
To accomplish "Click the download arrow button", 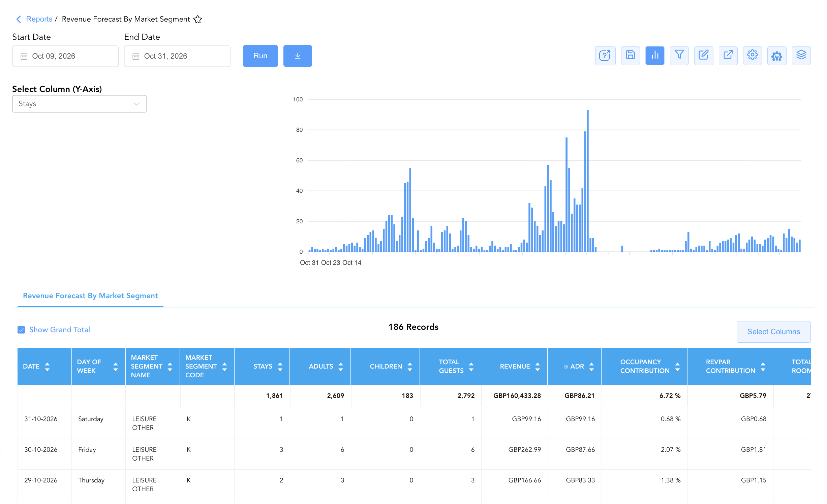I will tap(298, 56).
